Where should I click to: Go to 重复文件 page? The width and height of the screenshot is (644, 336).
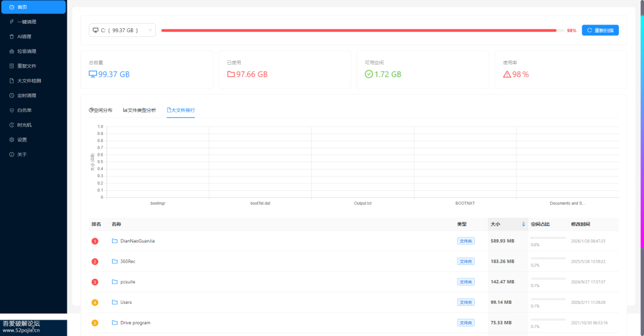[x=26, y=66]
